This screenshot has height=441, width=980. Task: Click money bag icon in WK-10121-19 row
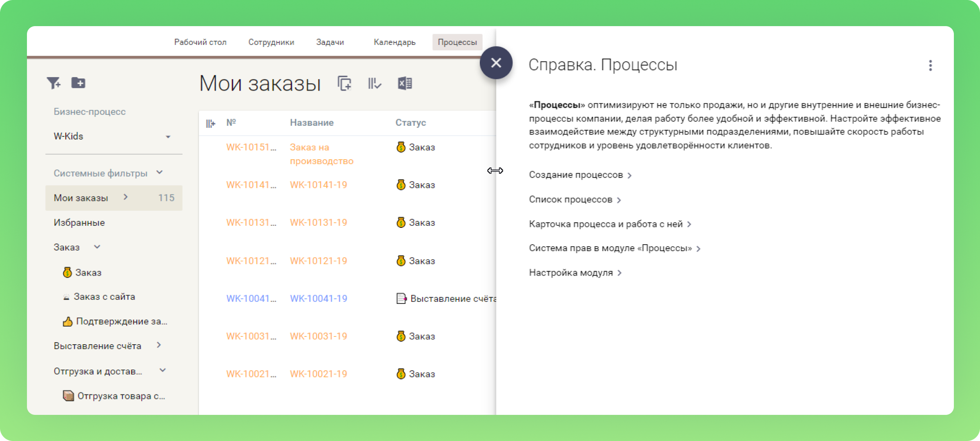tap(401, 261)
